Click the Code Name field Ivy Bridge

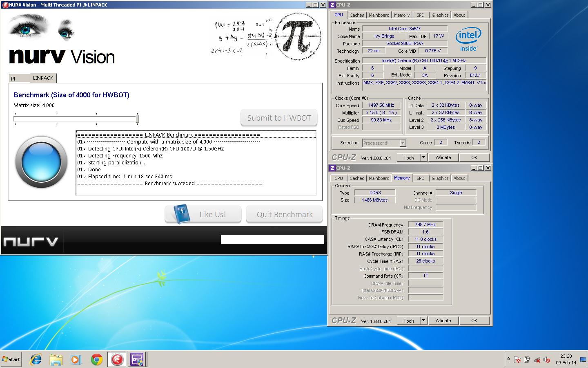(x=384, y=36)
